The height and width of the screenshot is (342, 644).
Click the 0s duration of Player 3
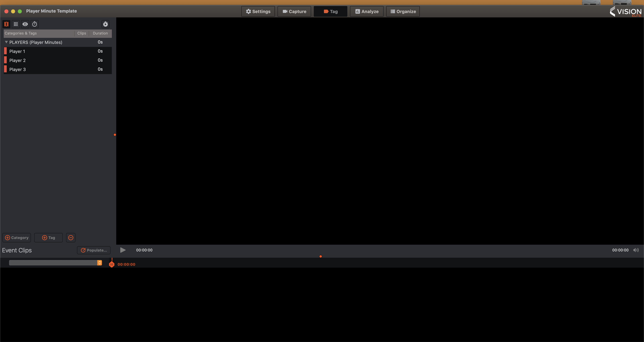click(100, 69)
